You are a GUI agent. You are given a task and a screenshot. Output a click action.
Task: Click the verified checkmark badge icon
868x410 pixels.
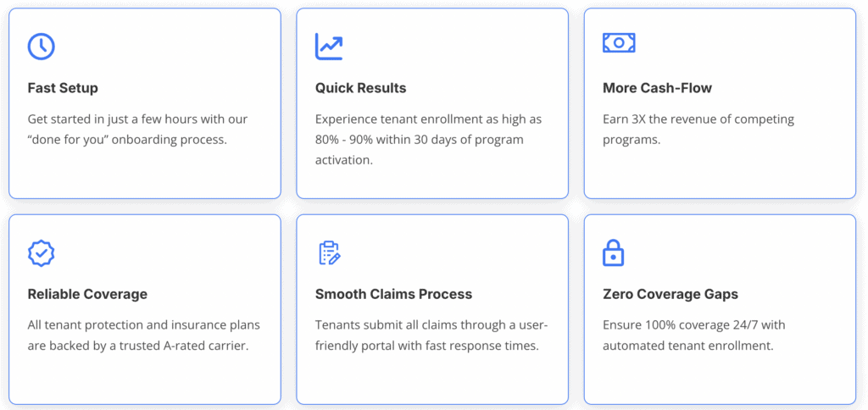(41, 252)
